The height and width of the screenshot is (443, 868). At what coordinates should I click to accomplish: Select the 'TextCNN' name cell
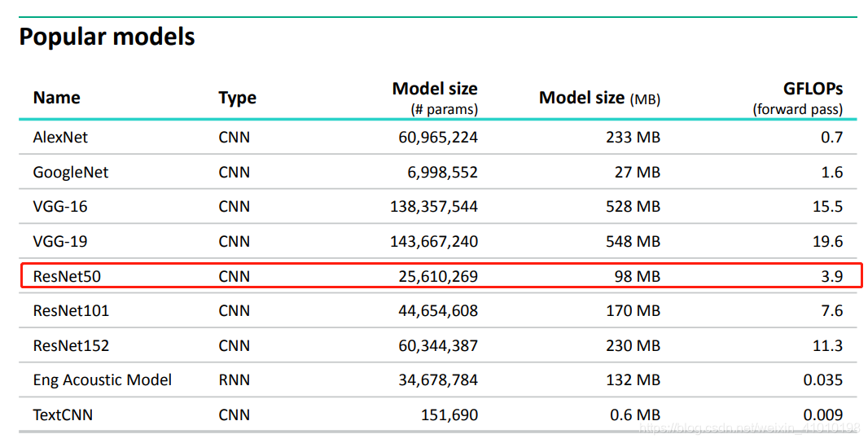click(x=64, y=414)
